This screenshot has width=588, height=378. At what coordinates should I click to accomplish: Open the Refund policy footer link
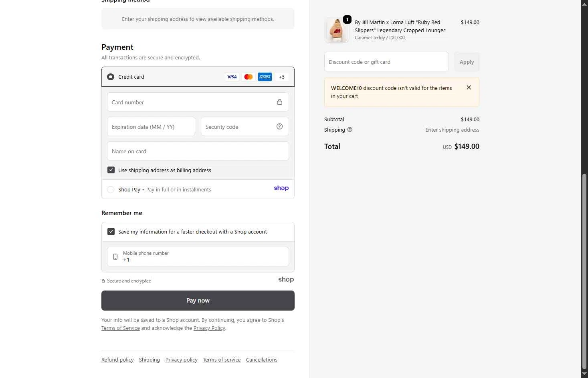(117, 360)
